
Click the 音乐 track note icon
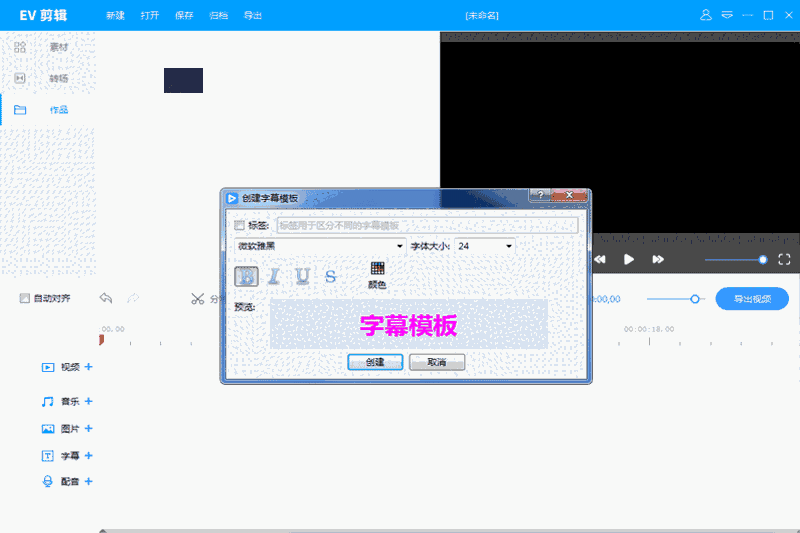pyautogui.click(x=47, y=401)
